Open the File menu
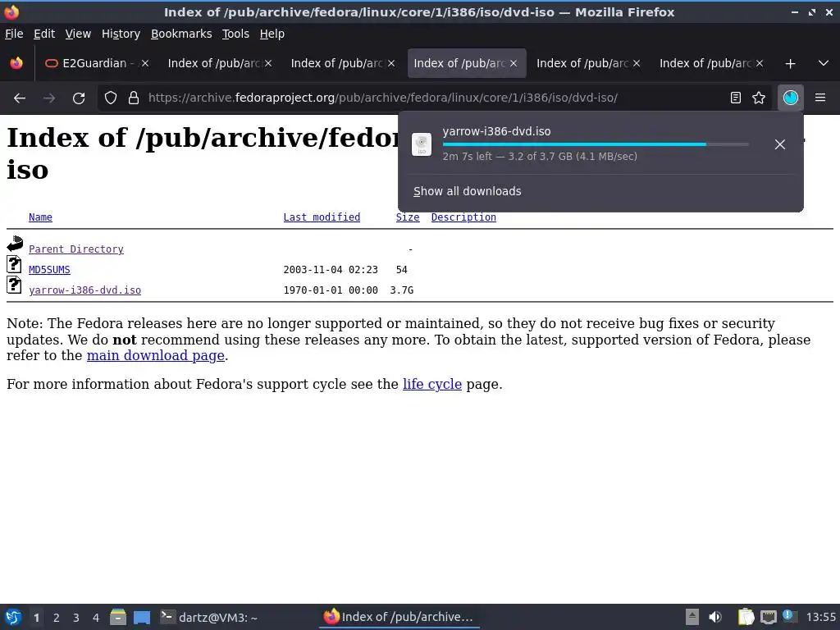This screenshot has width=840, height=630. pyautogui.click(x=14, y=34)
